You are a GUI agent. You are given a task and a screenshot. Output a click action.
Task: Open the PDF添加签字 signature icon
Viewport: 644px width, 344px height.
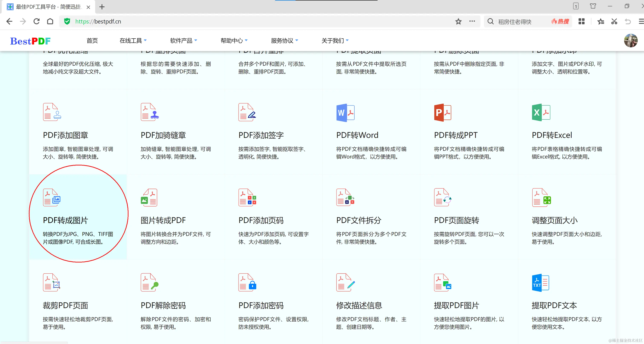[247, 112]
